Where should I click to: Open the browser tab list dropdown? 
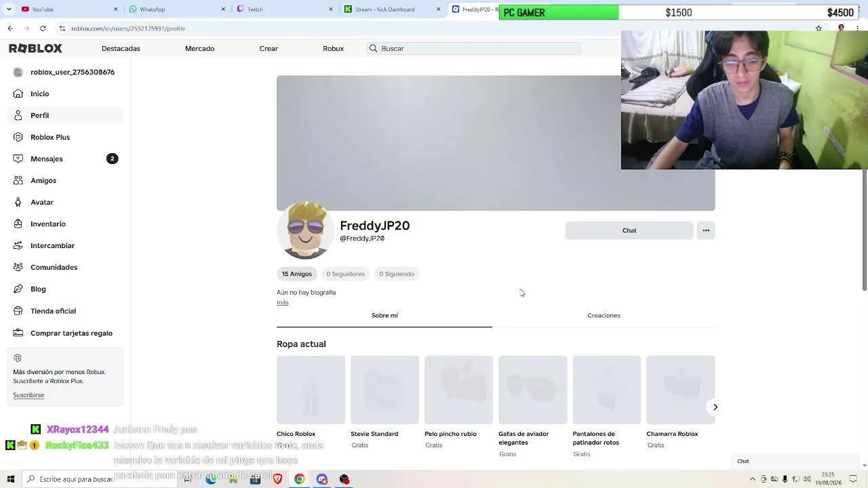tap(8, 9)
